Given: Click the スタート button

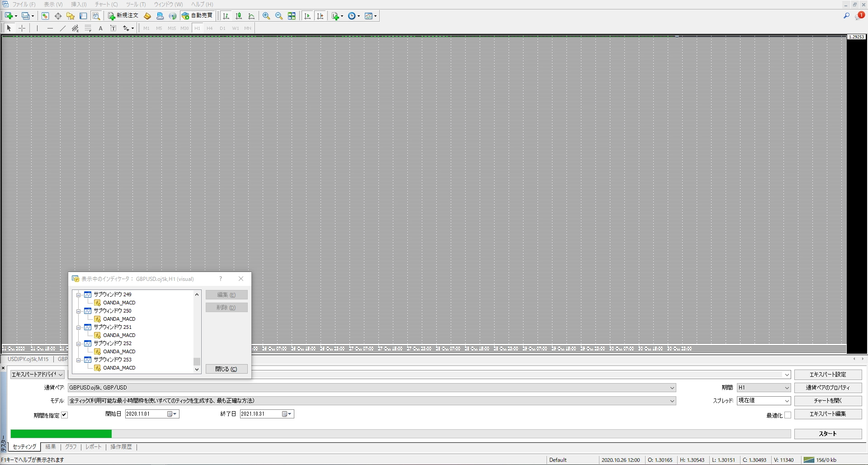Looking at the screenshot, I should pos(827,433).
